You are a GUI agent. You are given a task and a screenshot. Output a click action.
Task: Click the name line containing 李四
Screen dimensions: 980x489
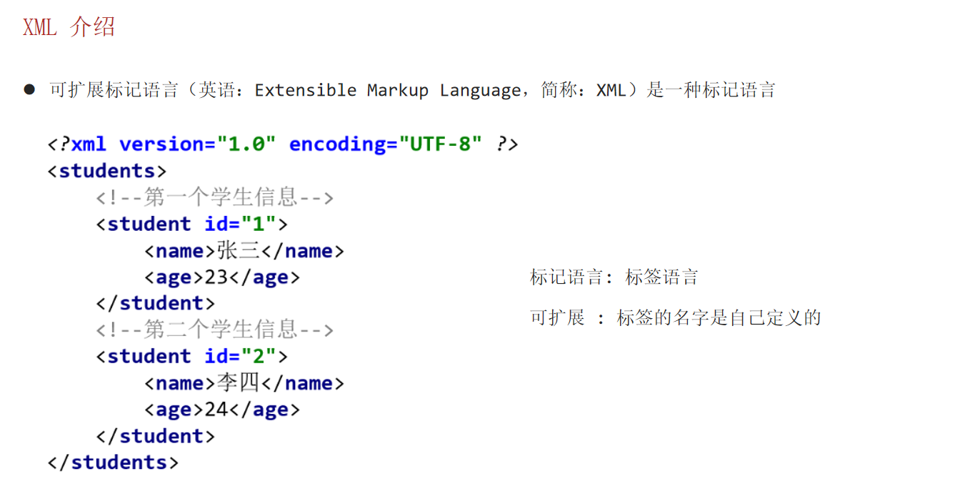[x=244, y=383]
